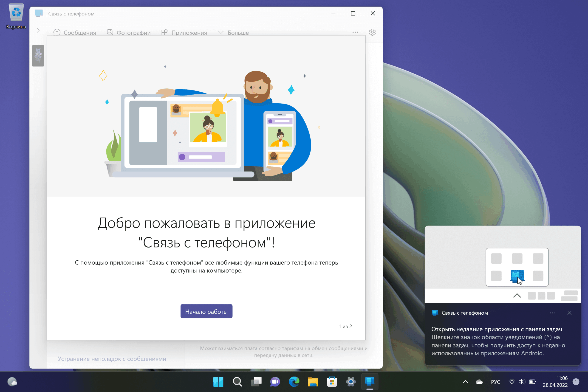Maximize the Связь с телефоном window
The image size is (588, 392).
353,13
